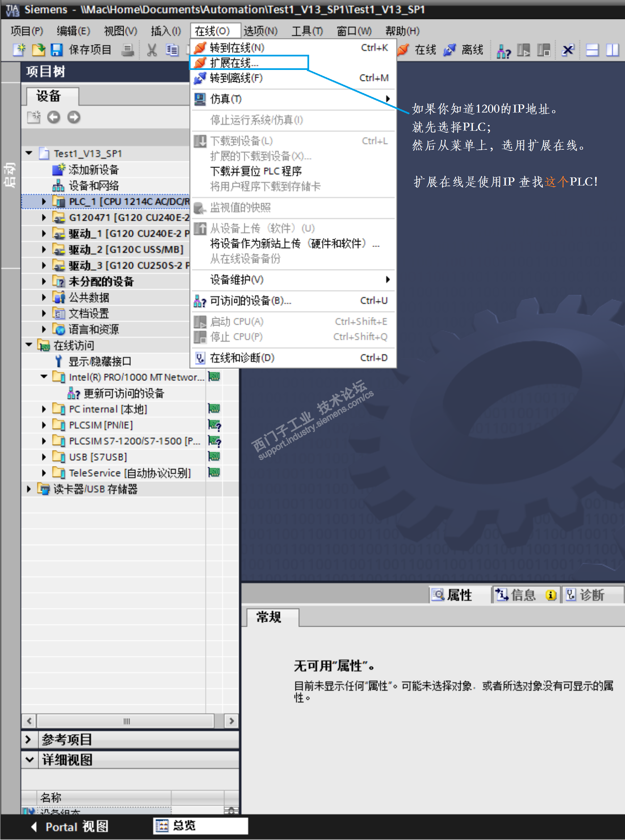This screenshot has width=625, height=840.
Task: Click the open project toolbar icon
Action: tap(38, 50)
